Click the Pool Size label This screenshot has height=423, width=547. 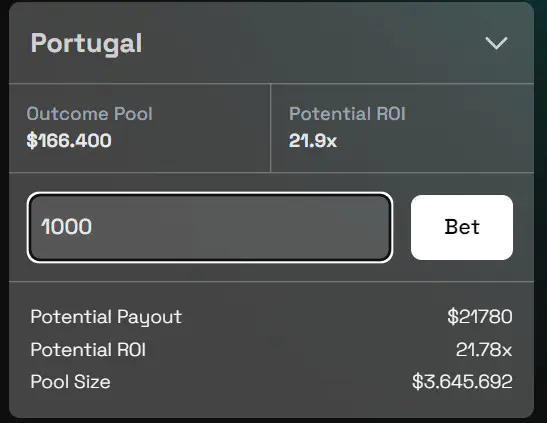[70, 382]
